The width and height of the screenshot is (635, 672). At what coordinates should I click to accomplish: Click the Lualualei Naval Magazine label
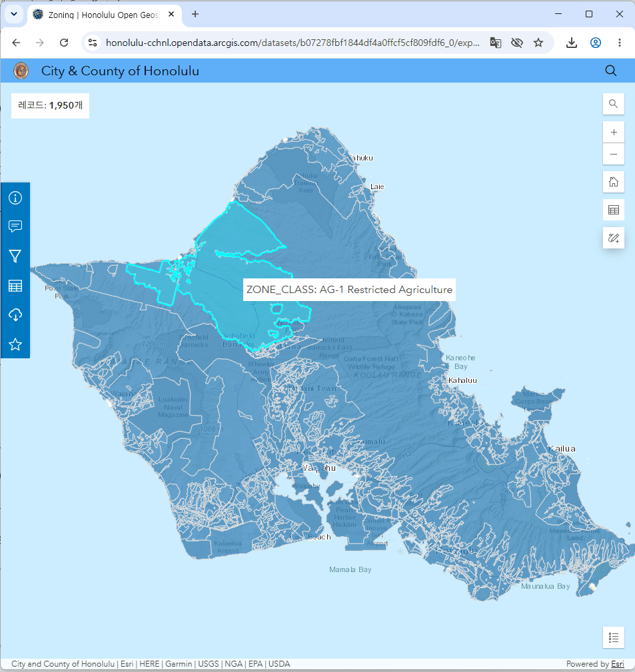173,407
